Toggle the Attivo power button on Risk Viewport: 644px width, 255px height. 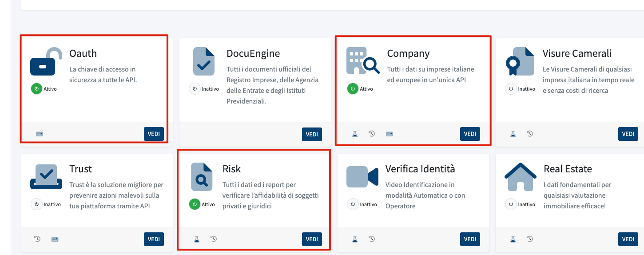click(x=195, y=204)
